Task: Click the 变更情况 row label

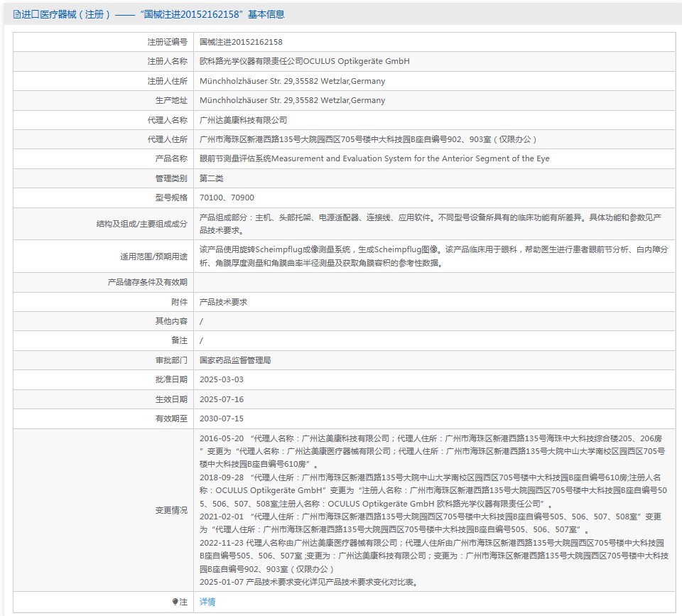Action: click(x=171, y=510)
